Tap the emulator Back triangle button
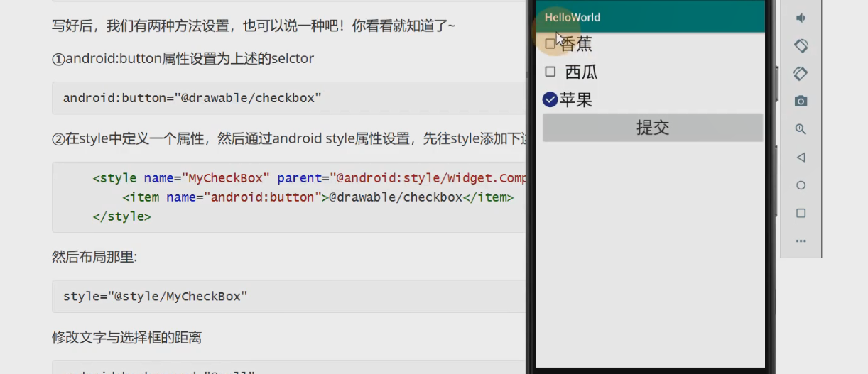The width and height of the screenshot is (868, 374). 801,157
